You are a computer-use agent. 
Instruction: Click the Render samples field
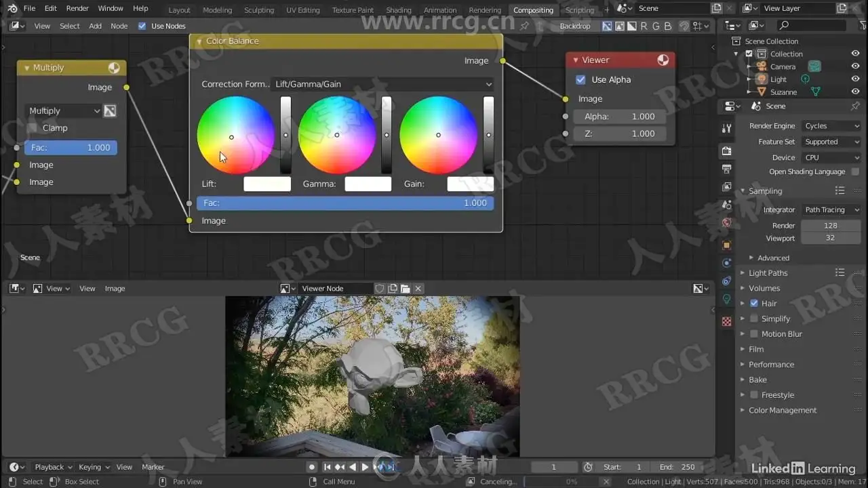tap(831, 226)
